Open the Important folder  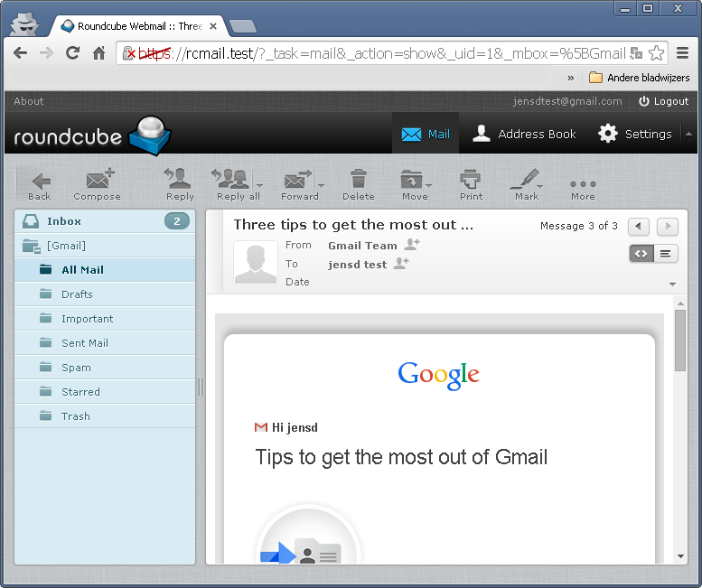point(105,319)
